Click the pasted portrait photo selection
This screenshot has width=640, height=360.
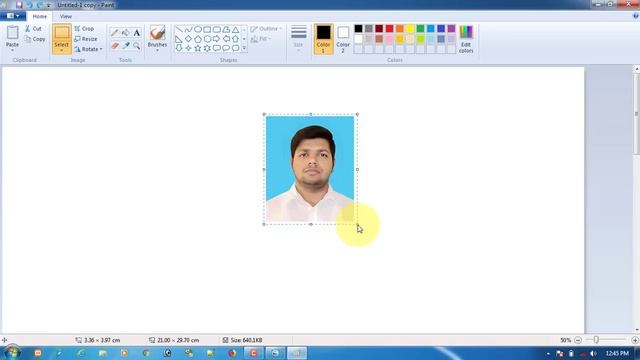[x=310, y=169]
